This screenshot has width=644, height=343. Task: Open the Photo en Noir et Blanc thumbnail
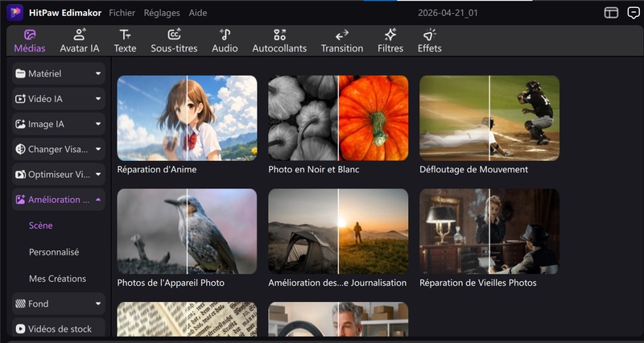[x=338, y=118]
